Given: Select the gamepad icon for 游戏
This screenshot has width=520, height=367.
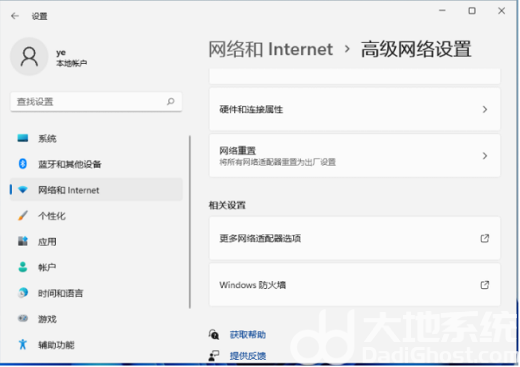Looking at the screenshot, I should 23,318.
